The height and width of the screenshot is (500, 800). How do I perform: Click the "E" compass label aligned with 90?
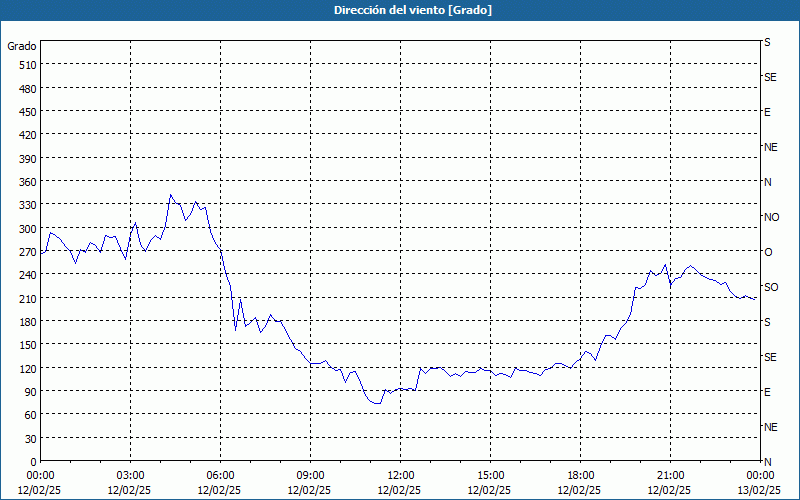coord(767,392)
